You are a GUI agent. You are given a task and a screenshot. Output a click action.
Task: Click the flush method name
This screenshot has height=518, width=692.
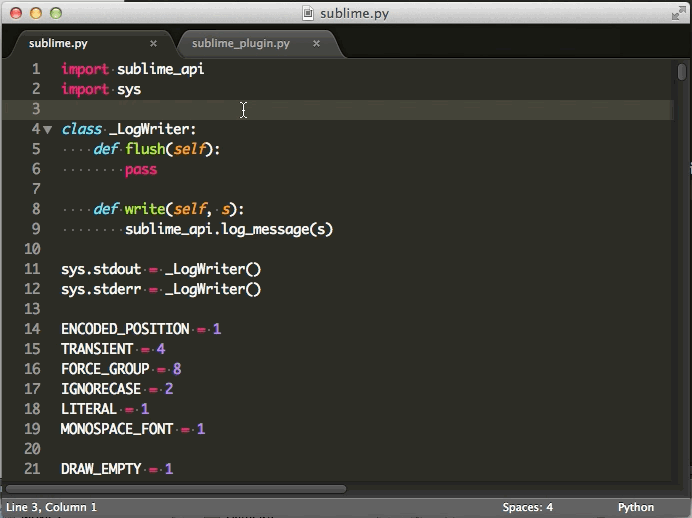point(145,149)
